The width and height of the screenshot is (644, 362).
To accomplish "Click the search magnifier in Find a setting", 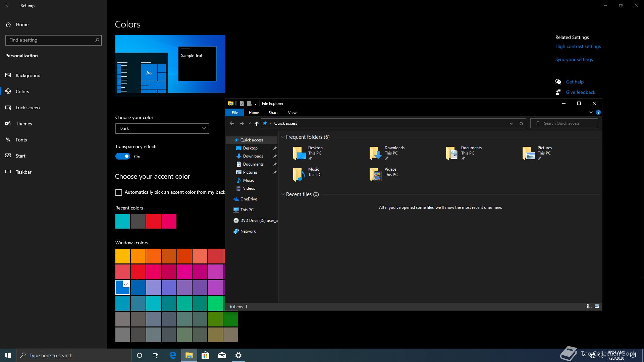I will pos(97,40).
